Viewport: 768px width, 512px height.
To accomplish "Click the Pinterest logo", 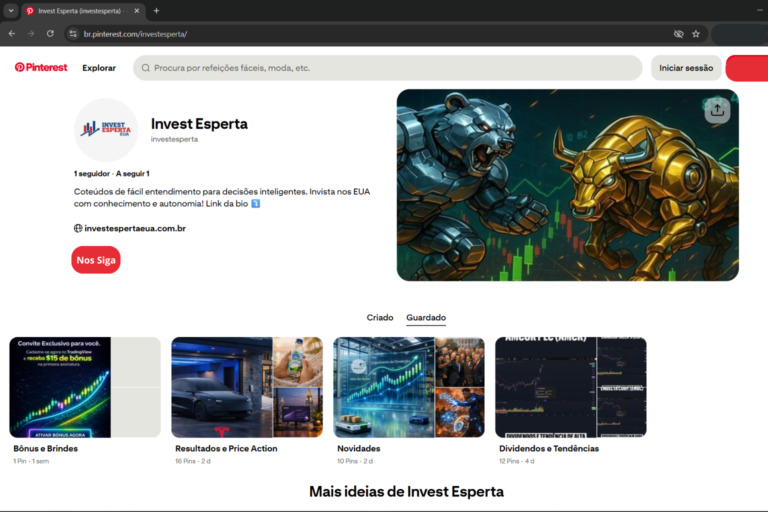I will (x=41, y=68).
